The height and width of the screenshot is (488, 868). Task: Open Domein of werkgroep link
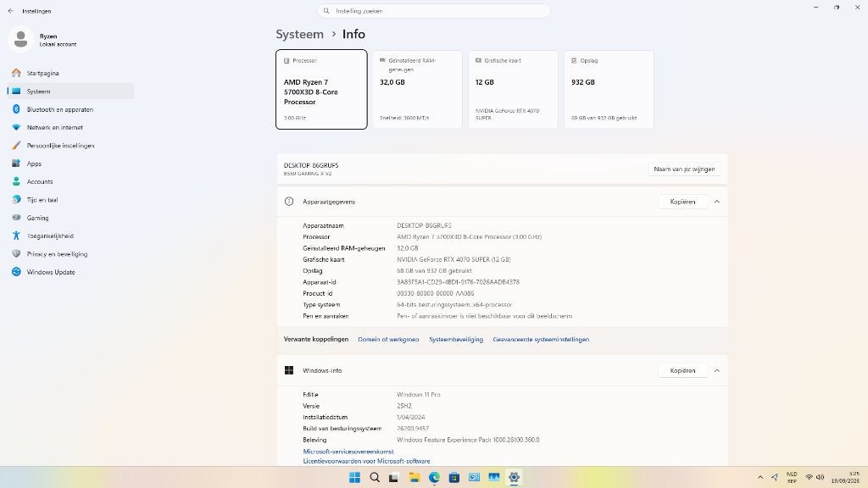(388, 340)
